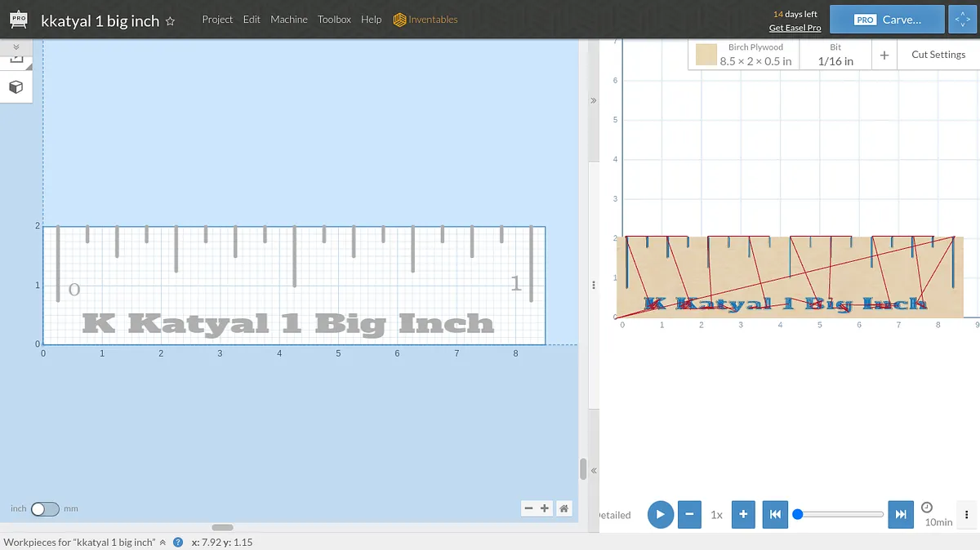The image size is (980, 550).
Task: Open the Toolbox menu
Action: (334, 20)
